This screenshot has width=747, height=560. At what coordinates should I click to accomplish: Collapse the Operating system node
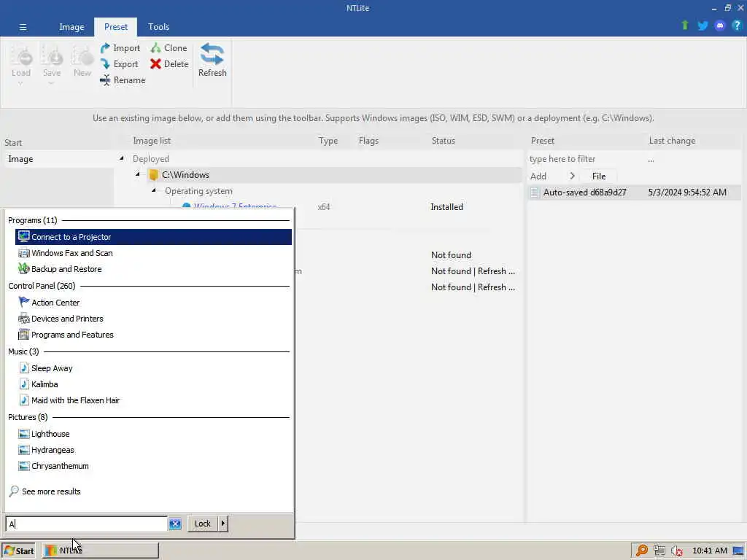154,190
